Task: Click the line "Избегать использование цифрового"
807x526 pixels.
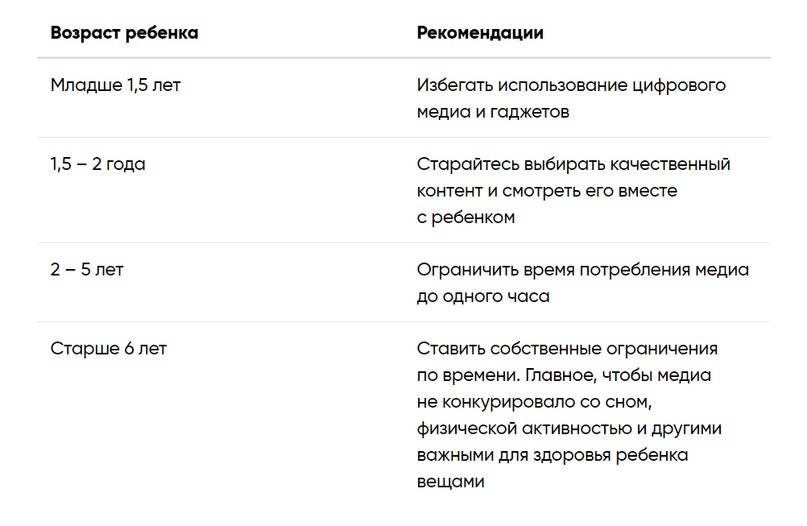Action: point(571,85)
